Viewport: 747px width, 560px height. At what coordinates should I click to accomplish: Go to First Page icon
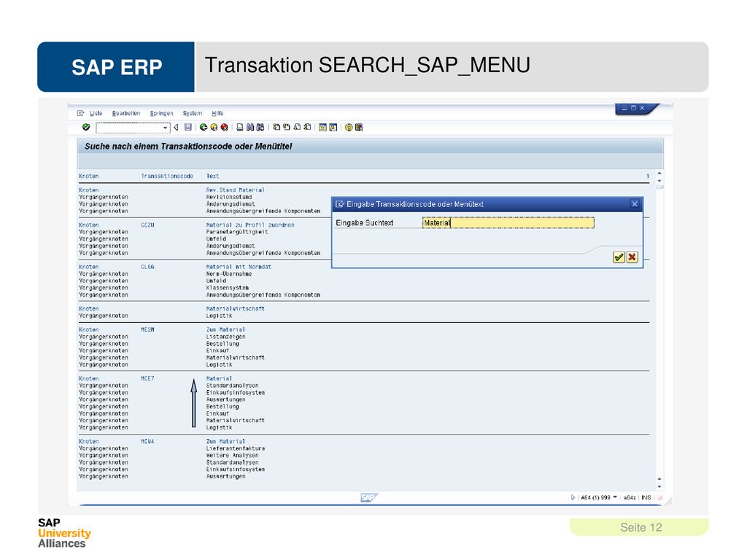tap(276, 127)
